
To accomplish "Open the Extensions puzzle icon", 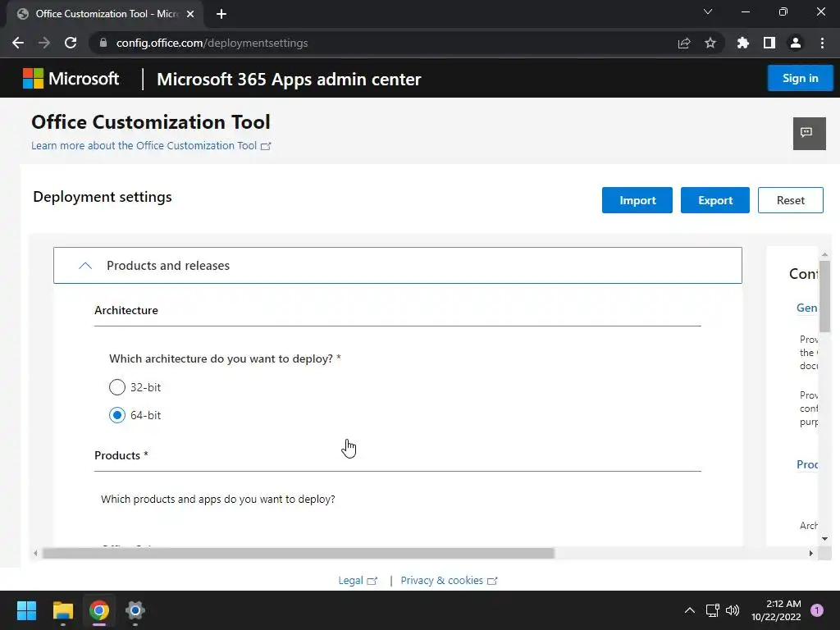I will pyautogui.click(x=742, y=43).
